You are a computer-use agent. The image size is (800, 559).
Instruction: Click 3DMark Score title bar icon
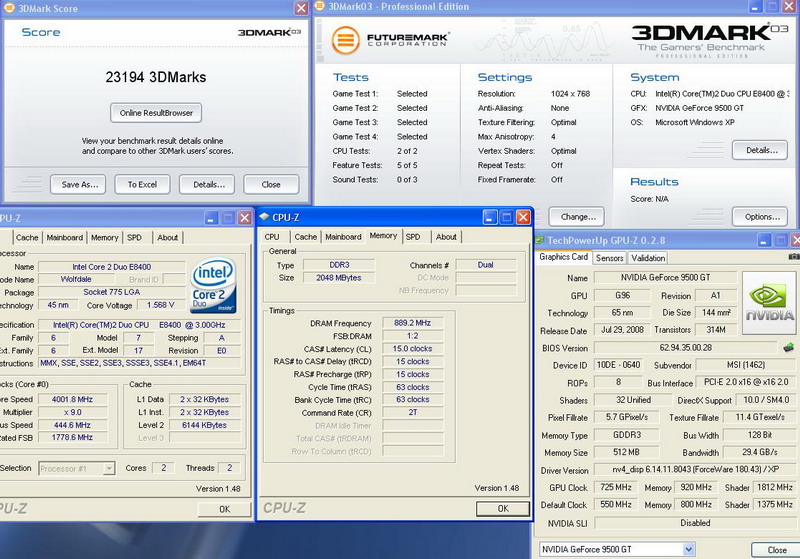tap(9, 8)
